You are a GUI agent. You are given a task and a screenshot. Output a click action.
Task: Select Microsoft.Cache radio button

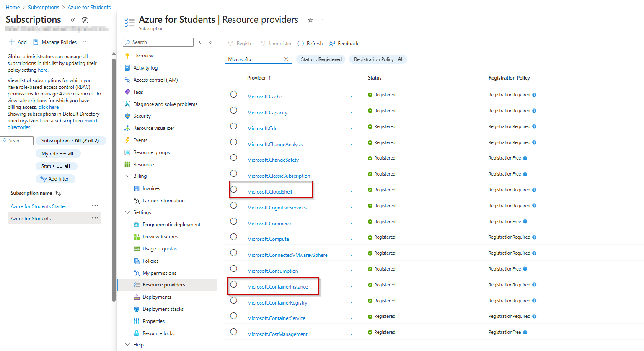(x=234, y=95)
